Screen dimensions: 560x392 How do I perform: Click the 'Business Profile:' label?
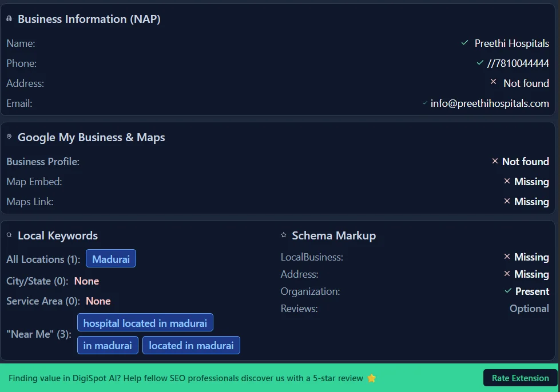(43, 162)
